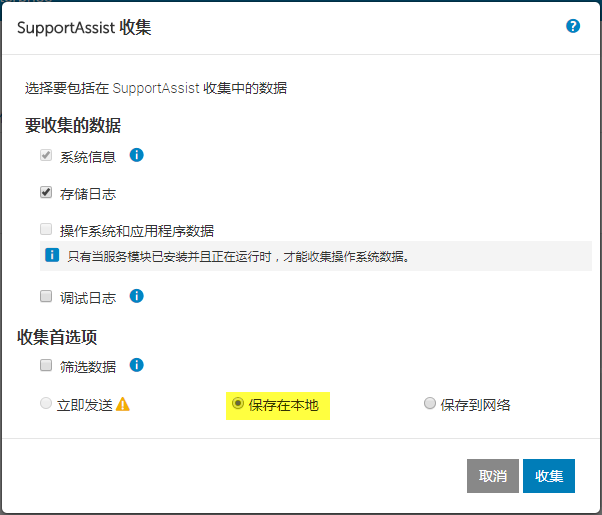Click the SupportAssist 收集 dialog title
602x515 pixels.
click(84, 28)
